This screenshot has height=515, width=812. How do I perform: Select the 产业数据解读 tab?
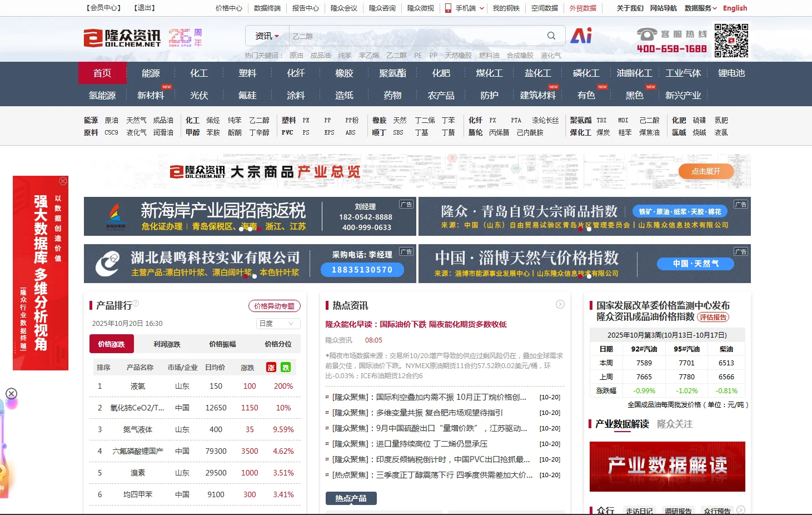click(622, 424)
